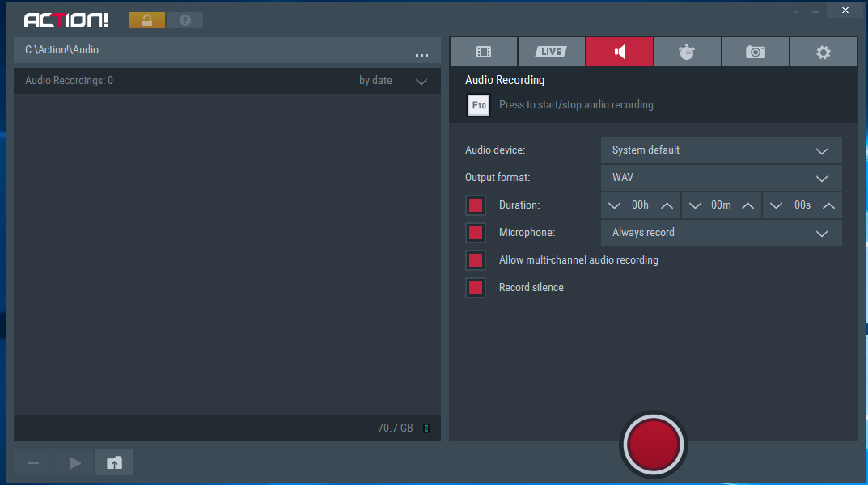Expand the Microphone Always record dropdown

pyautogui.click(x=721, y=233)
